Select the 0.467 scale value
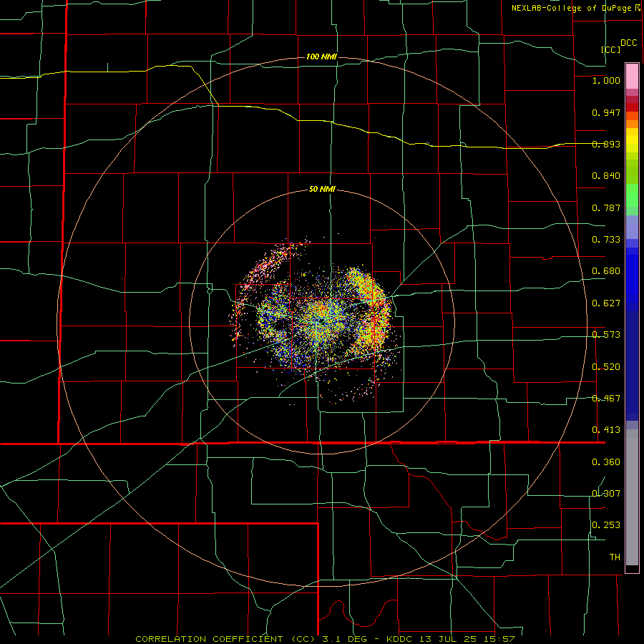The height and width of the screenshot is (644, 644). point(606,399)
